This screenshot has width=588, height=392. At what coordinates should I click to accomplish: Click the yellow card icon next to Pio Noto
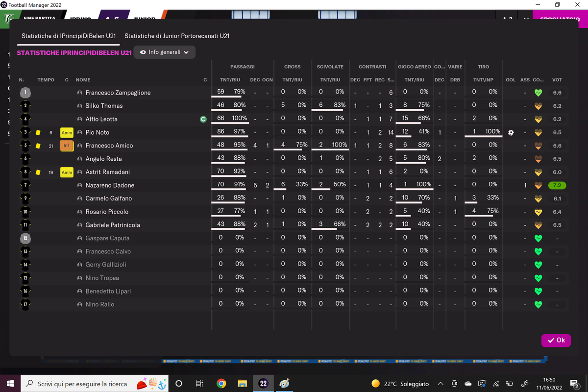click(x=38, y=132)
